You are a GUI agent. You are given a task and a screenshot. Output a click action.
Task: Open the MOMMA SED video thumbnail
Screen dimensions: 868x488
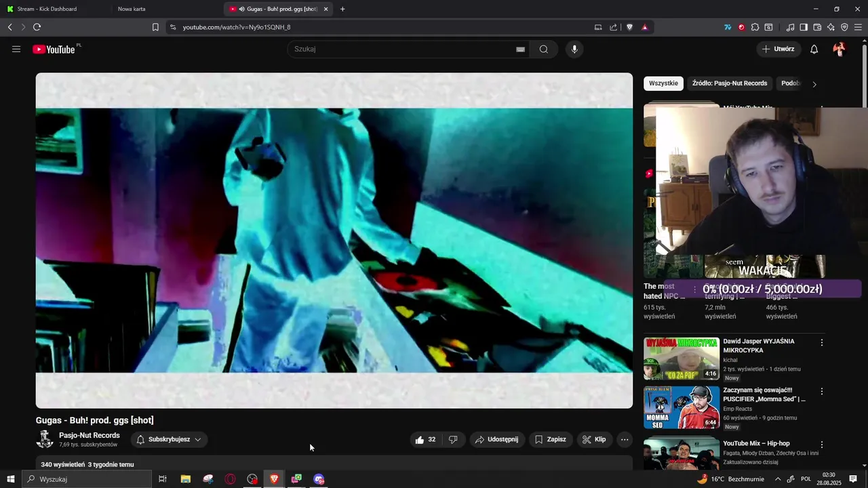pyautogui.click(x=682, y=407)
